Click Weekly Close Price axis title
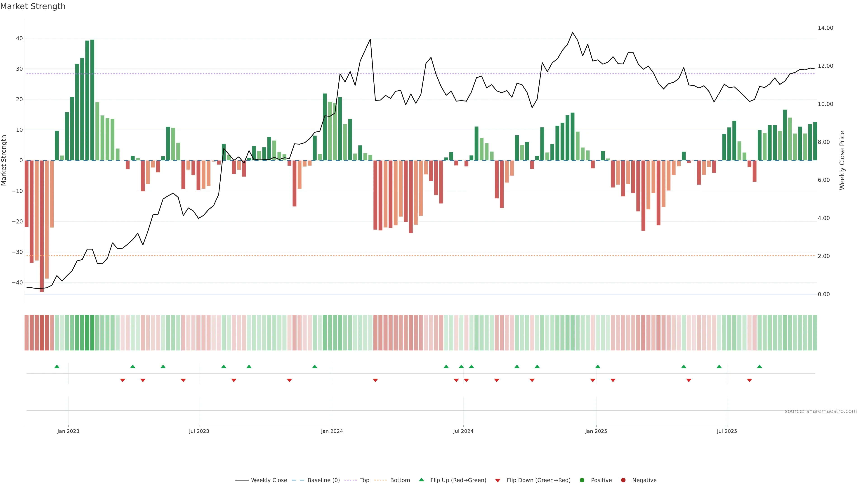This screenshot has width=868, height=488. point(842,160)
